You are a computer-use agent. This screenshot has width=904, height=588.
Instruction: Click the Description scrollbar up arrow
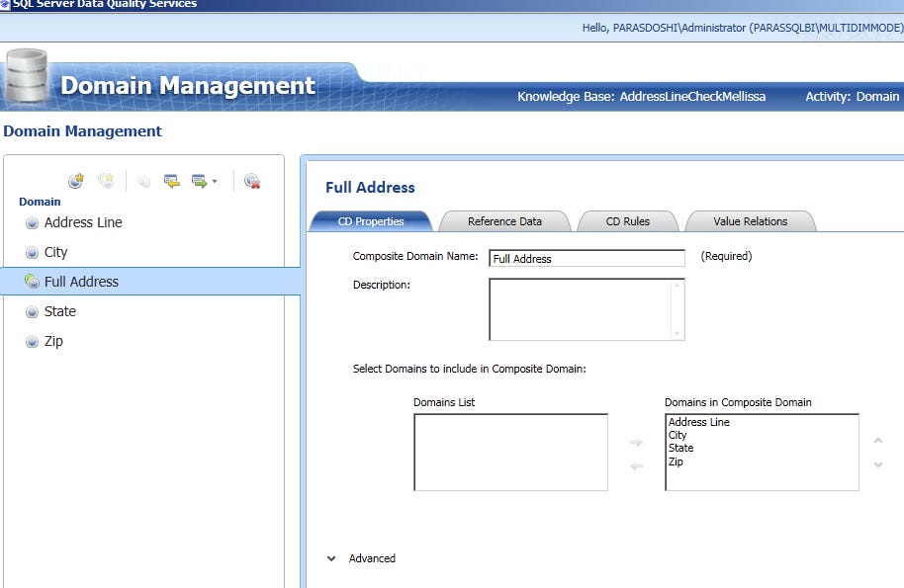(x=677, y=285)
